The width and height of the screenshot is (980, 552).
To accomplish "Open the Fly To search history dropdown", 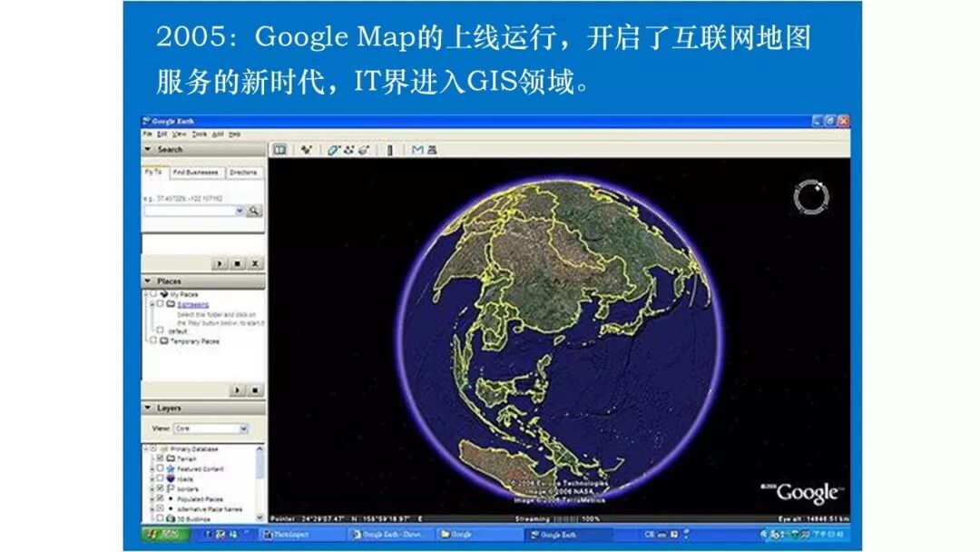I will tap(240, 212).
